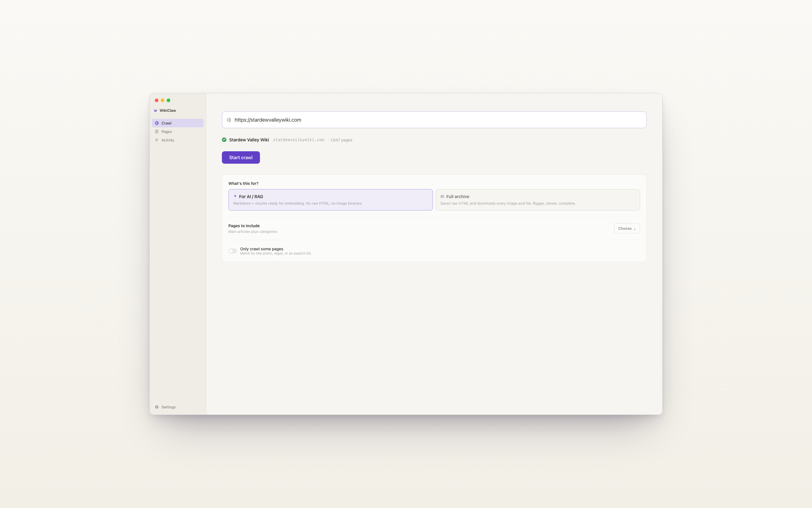This screenshot has height=508, width=812.
Task: Click the Pages to include label
Action: (x=244, y=226)
